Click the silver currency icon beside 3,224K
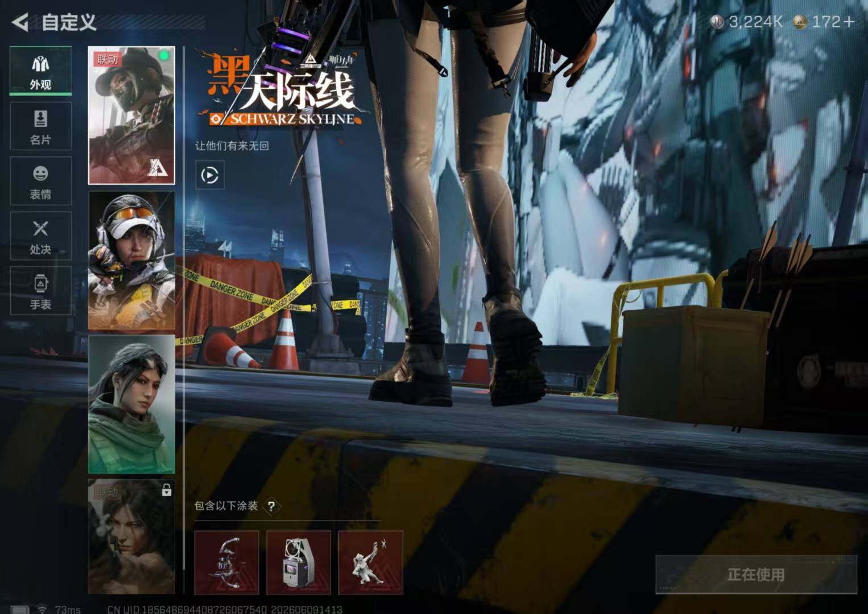 tap(717, 22)
